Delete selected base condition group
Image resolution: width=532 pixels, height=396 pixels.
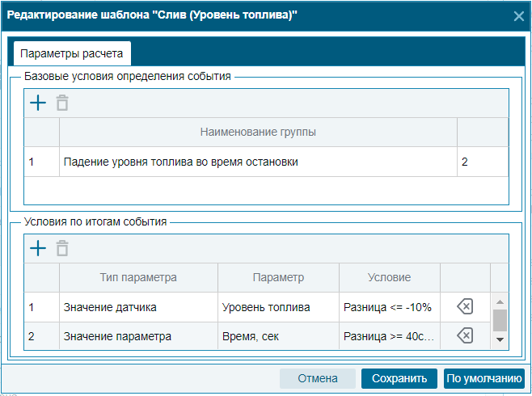[62, 103]
